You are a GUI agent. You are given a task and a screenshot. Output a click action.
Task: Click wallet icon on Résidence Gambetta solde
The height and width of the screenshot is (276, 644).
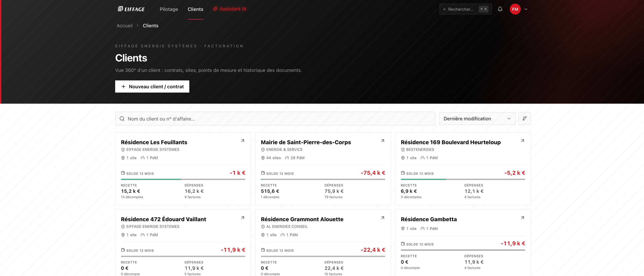tap(403, 244)
